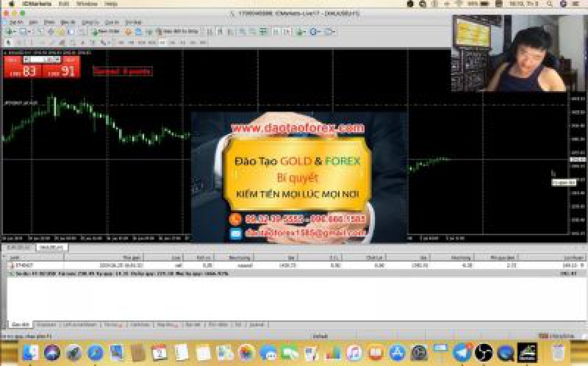Open Telegram from the Dock
This screenshot has width=588, height=366.
(462, 352)
